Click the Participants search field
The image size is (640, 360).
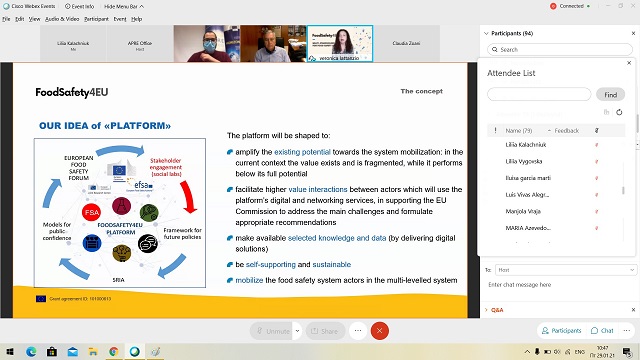pos(560,49)
